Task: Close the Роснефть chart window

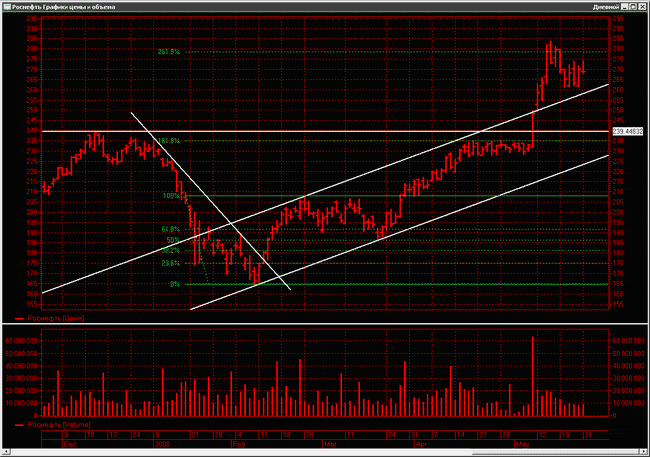Action: coord(642,7)
